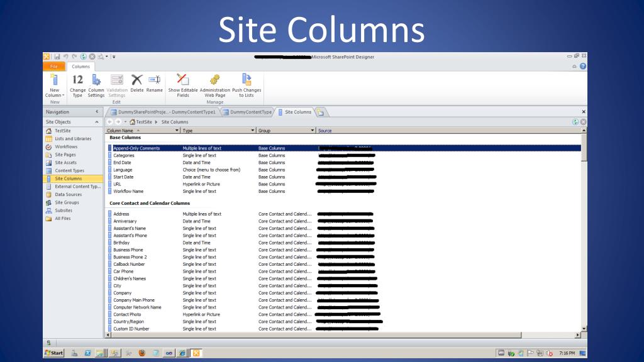Select the Workflow Name column row
Image resolution: width=644 pixels, height=362 pixels.
pyautogui.click(x=344, y=191)
